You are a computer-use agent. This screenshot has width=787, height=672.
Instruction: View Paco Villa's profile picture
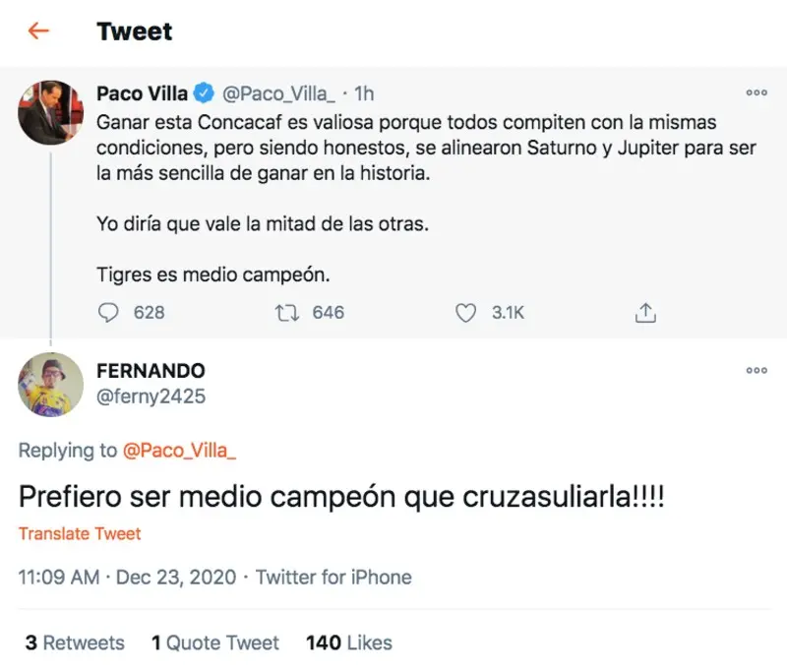coord(51,112)
